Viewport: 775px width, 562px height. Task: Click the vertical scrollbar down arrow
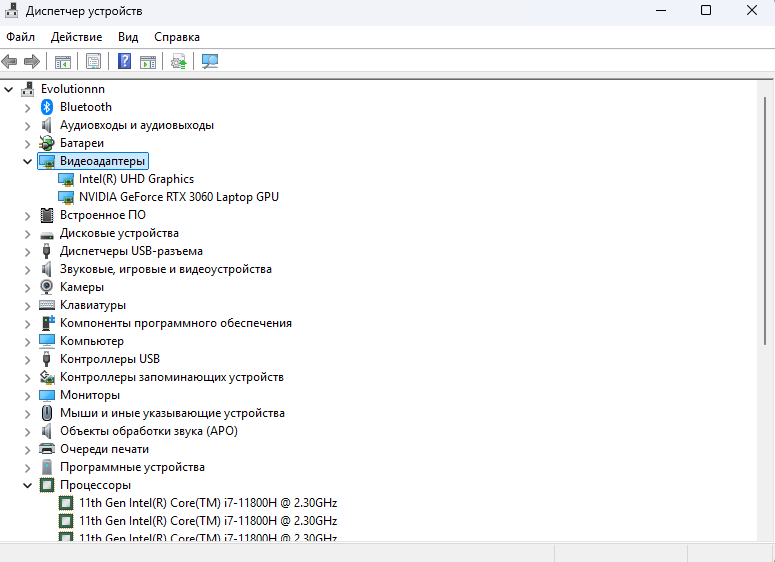pos(766,534)
